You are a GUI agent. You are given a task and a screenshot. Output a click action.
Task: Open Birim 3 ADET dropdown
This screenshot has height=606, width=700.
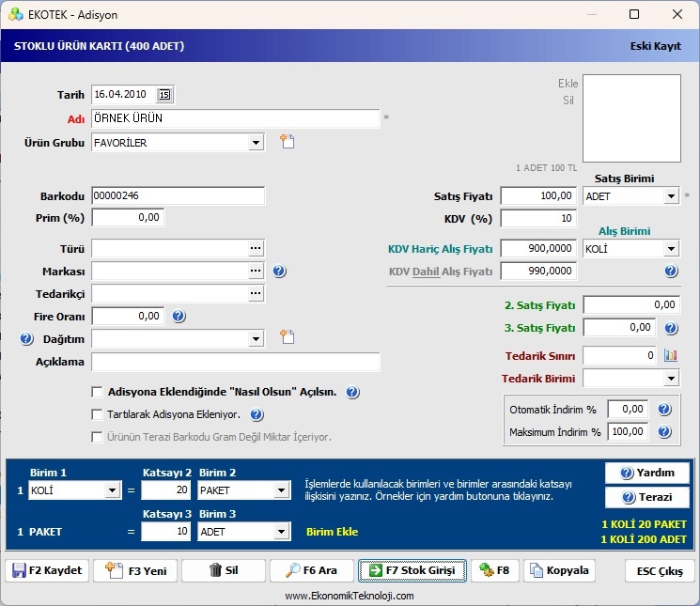[x=281, y=532]
